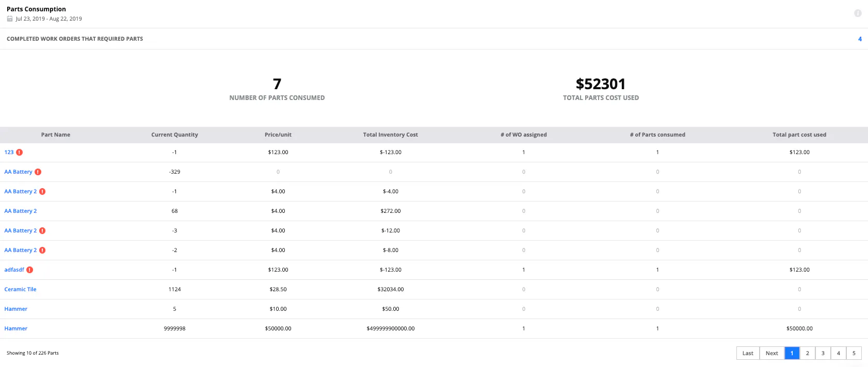Click the $272.00 inventory cost cell

391,211
